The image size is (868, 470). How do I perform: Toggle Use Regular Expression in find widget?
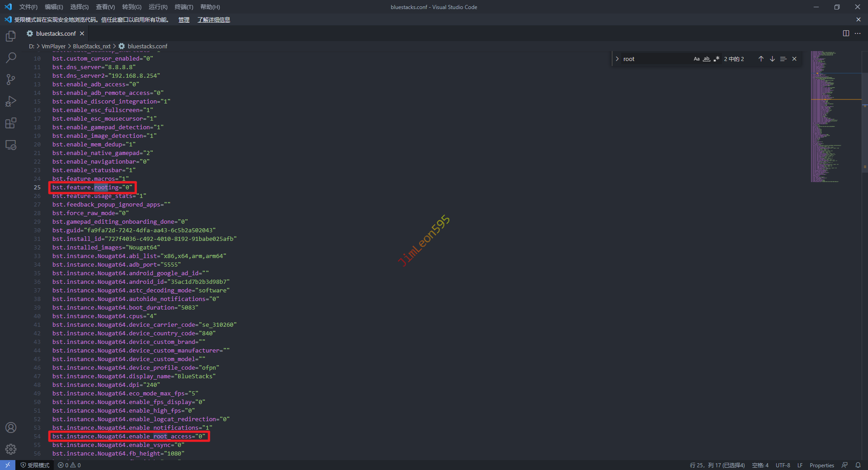click(x=717, y=59)
